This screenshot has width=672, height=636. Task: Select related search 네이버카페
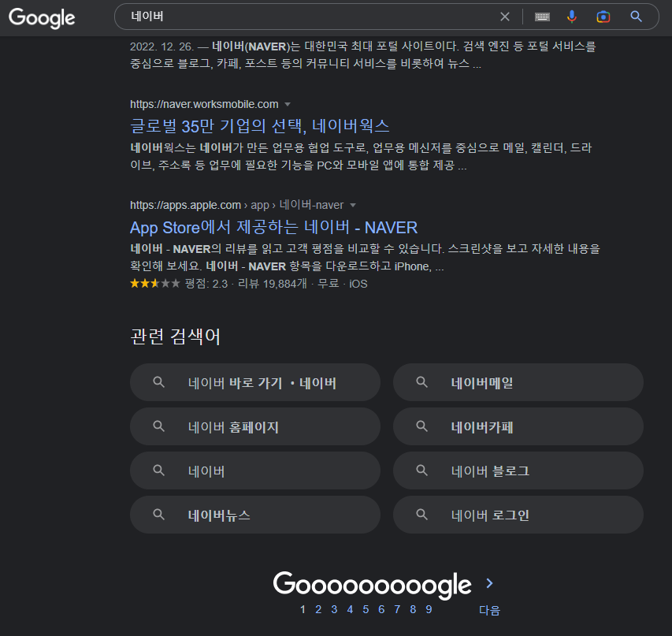tap(518, 426)
